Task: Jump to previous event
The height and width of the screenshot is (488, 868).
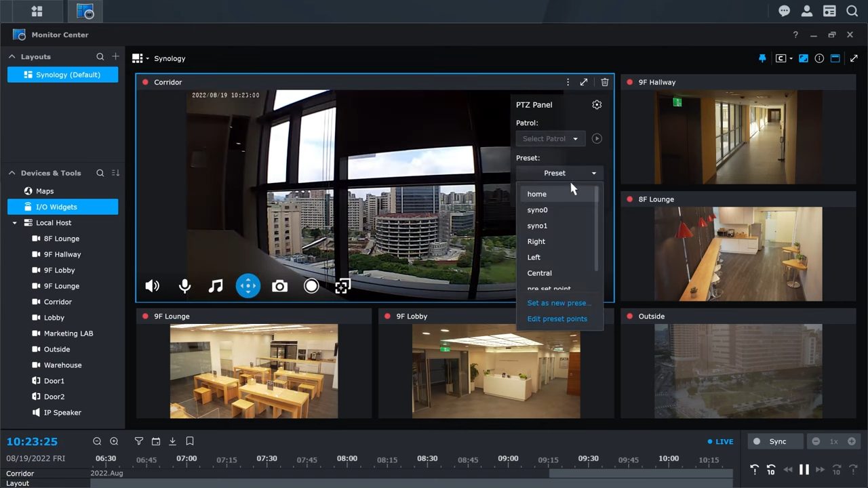Action: coord(755,469)
